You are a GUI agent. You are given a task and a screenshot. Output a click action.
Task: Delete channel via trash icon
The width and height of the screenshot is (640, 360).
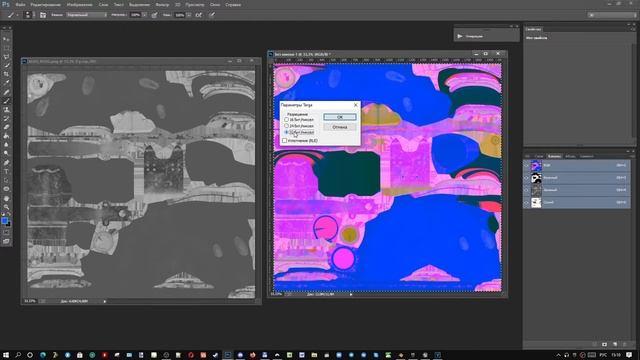click(625, 344)
